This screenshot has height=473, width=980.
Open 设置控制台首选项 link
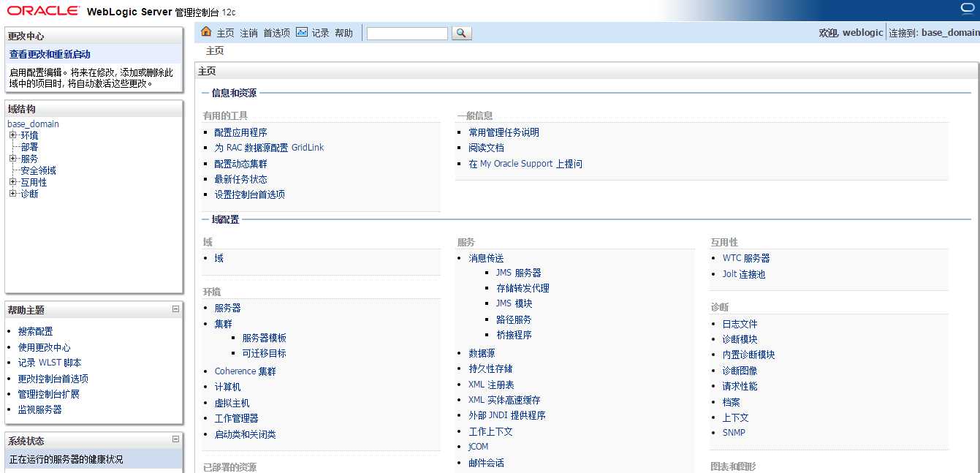(250, 194)
